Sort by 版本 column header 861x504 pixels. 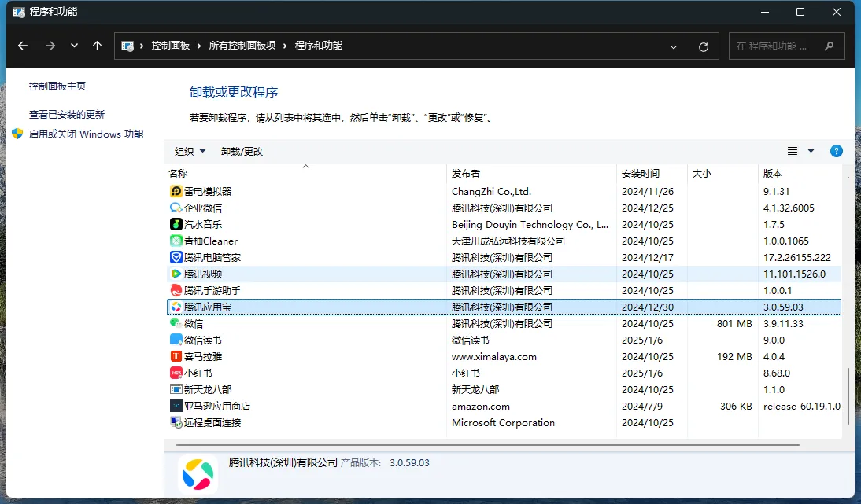point(800,173)
